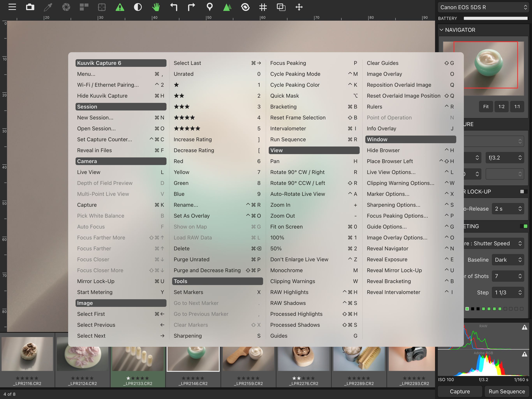Toggle the green sharpening mountains icon
532x399 pixels.
tap(227, 7)
